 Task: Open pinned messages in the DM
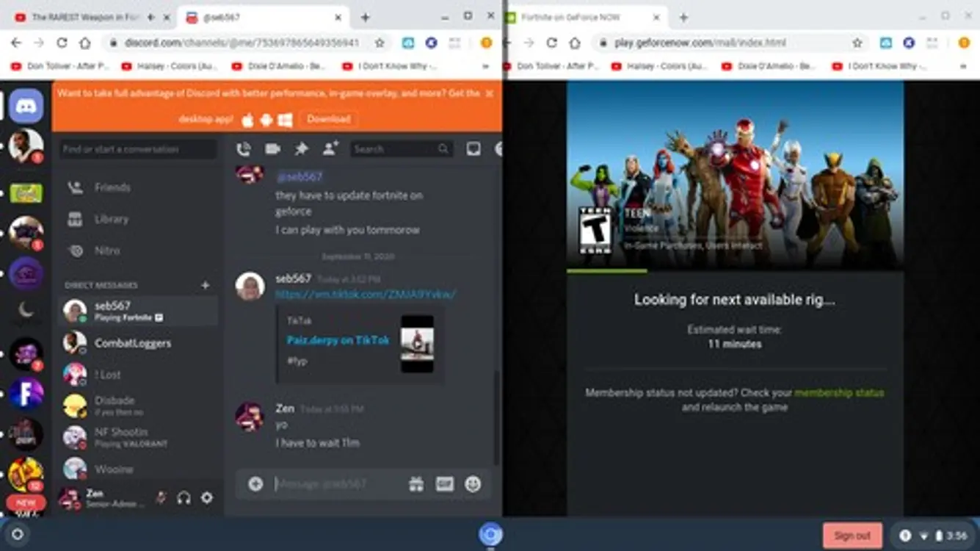pyautogui.click(x=301, y=149)
